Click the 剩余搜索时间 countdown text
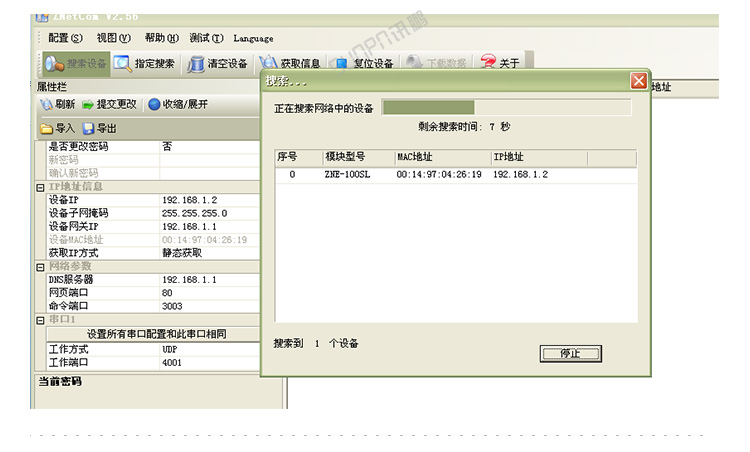This screenshot has width=750, height=452. [x=464, y=127]
